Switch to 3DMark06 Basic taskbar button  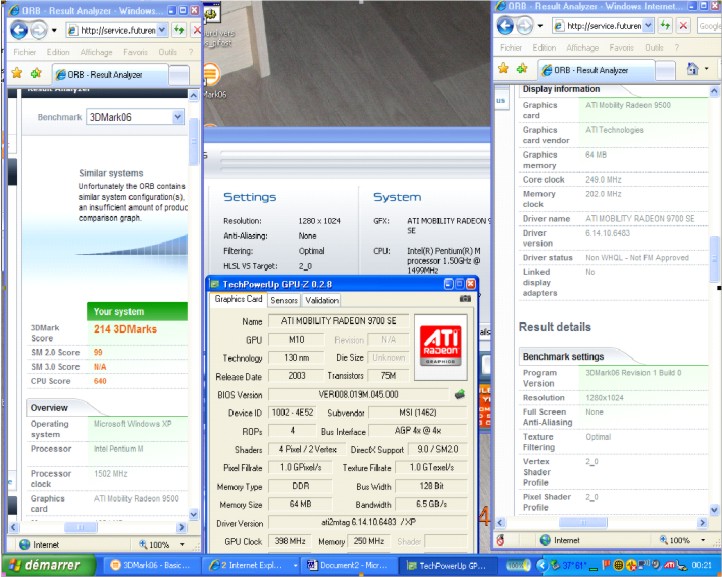pyautogui.click(x=151, y=565)
